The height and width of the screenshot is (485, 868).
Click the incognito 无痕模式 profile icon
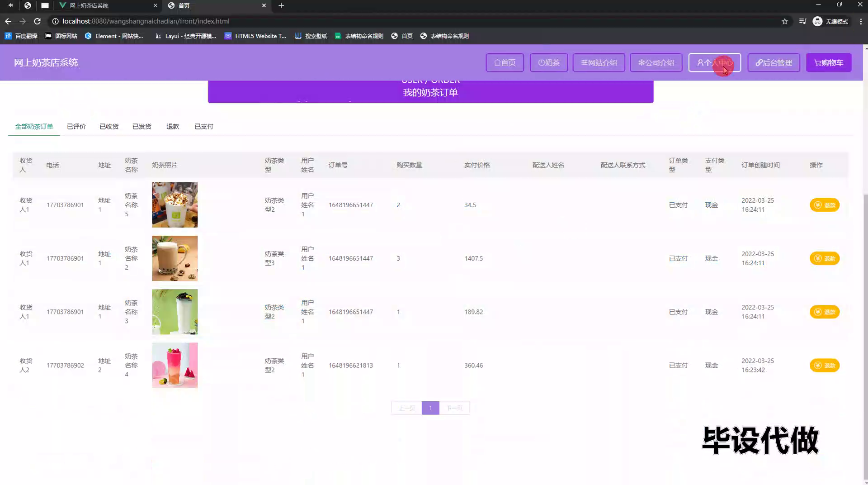[x=830, y=21]
